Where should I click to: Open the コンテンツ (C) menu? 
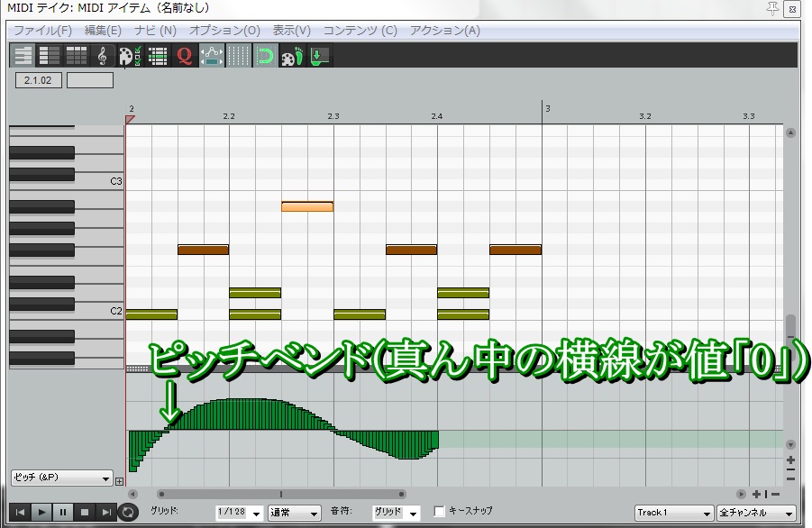coord(360,31)
